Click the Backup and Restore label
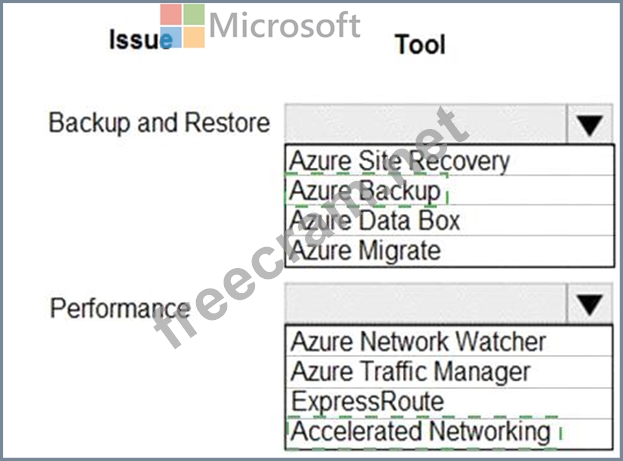 click(x=159, y=122)
